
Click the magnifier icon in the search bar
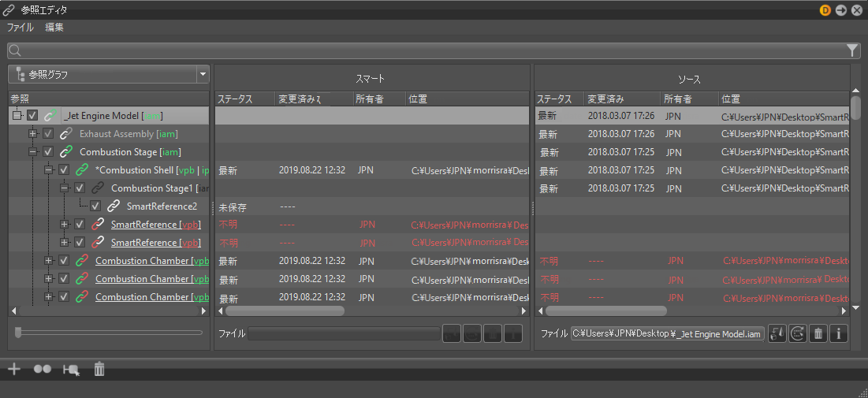coord(16,51)
